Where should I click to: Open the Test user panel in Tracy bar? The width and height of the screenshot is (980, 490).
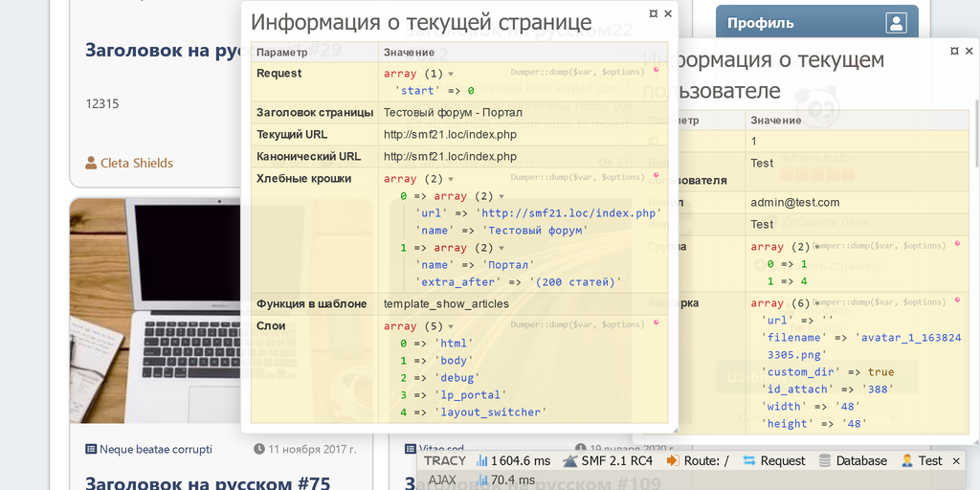click(x=922, y=460)
